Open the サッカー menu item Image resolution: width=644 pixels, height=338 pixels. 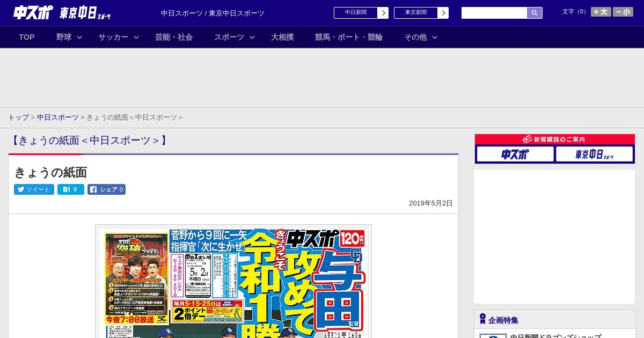coord(113,37)
